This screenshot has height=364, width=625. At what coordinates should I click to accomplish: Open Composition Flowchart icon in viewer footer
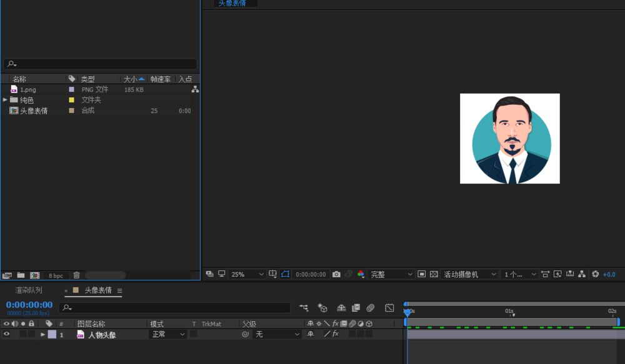coord(582,274)
